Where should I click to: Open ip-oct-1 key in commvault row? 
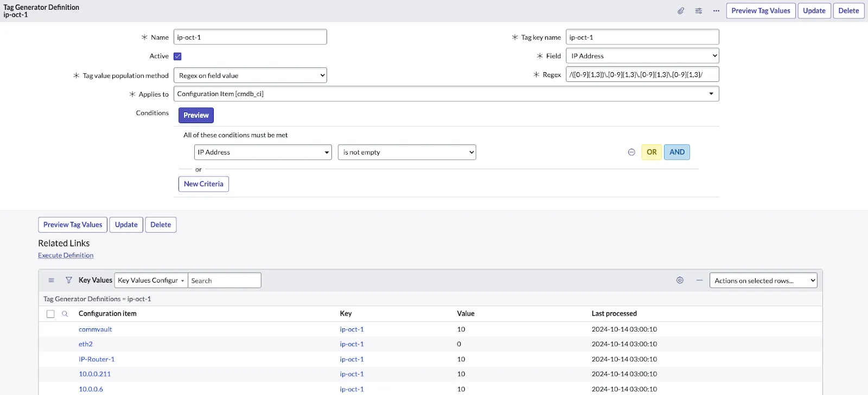coord(352,329)
